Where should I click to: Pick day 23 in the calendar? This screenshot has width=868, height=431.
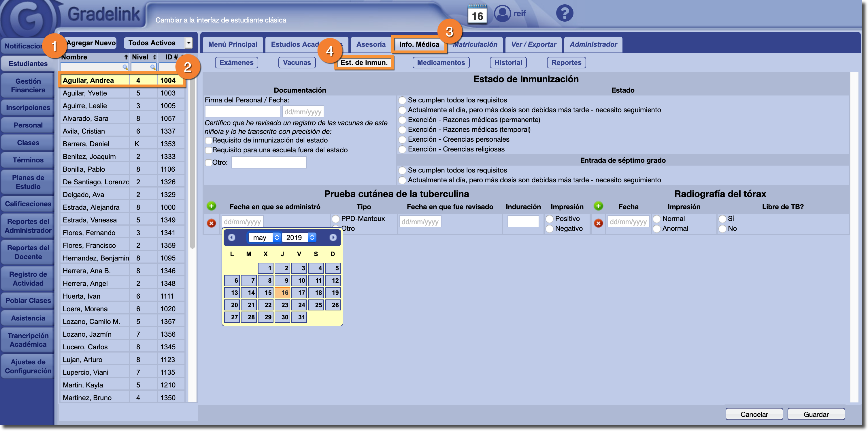[283, 305]
